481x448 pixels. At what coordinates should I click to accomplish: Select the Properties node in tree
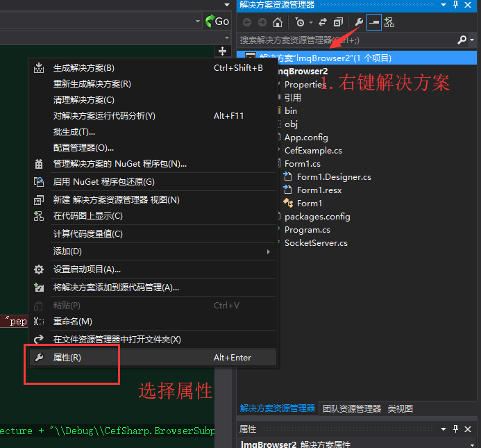coord(304,85)
